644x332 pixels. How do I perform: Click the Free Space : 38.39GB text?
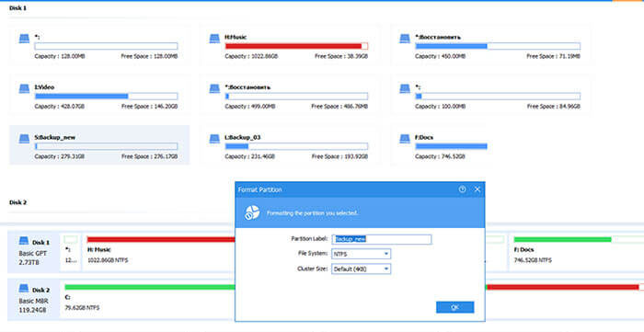pyautogui.click(x=341, y=56)
